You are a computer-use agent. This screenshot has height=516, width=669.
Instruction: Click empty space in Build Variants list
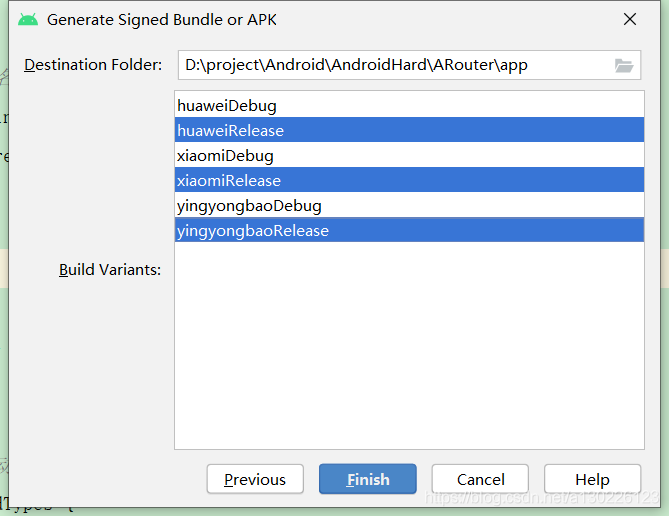click(x=409, y=345)
